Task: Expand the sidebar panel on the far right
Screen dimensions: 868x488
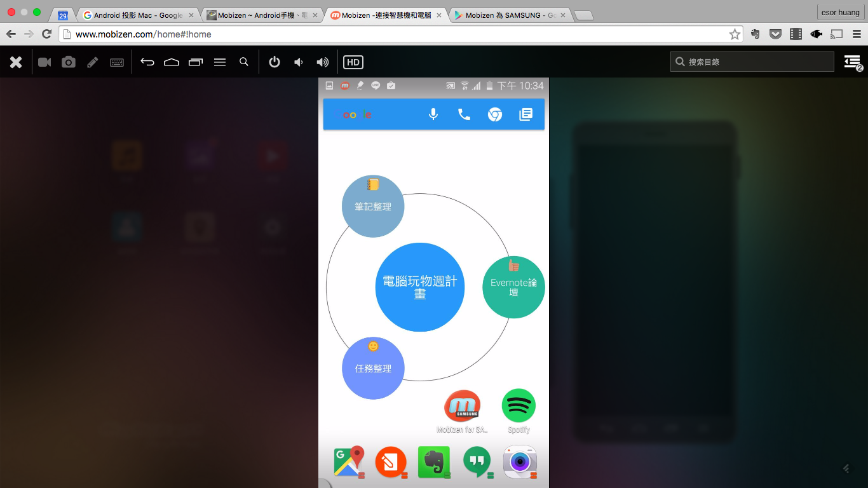Action: click(852, 61)
